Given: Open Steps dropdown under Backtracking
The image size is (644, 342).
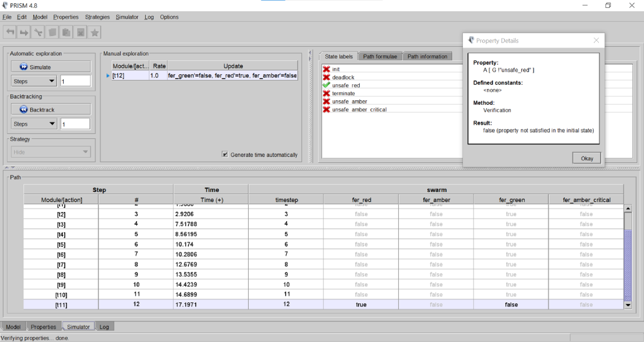Looking at the screenshot, I should (x=34, y=124).
